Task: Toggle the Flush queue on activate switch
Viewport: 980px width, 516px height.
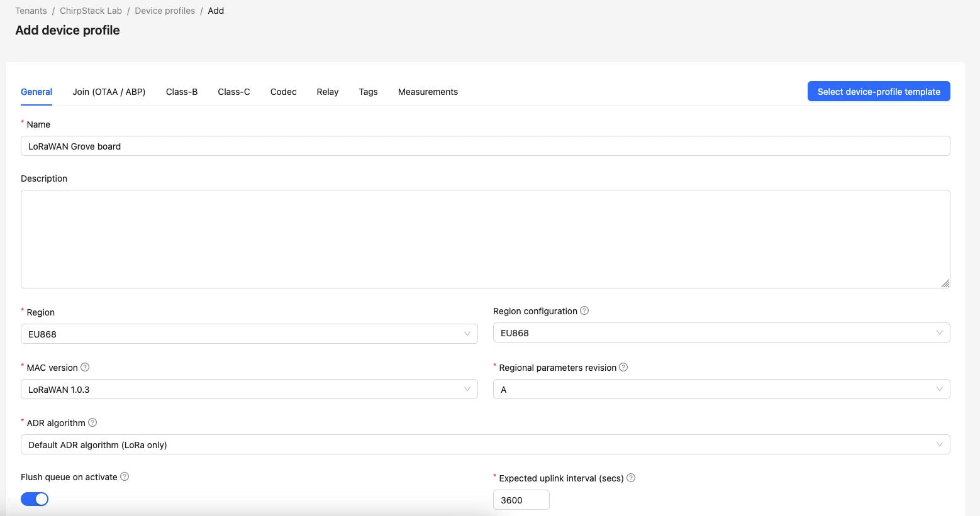Action: tap(35, 499)
